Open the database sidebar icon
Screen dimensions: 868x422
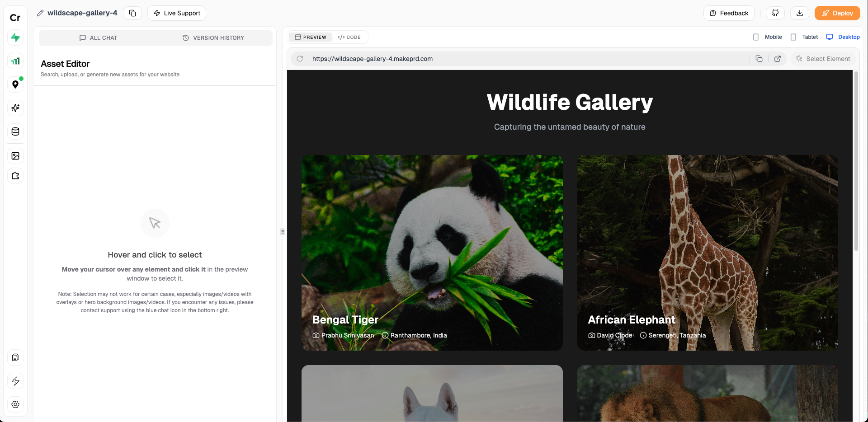[x=15, y=131]
